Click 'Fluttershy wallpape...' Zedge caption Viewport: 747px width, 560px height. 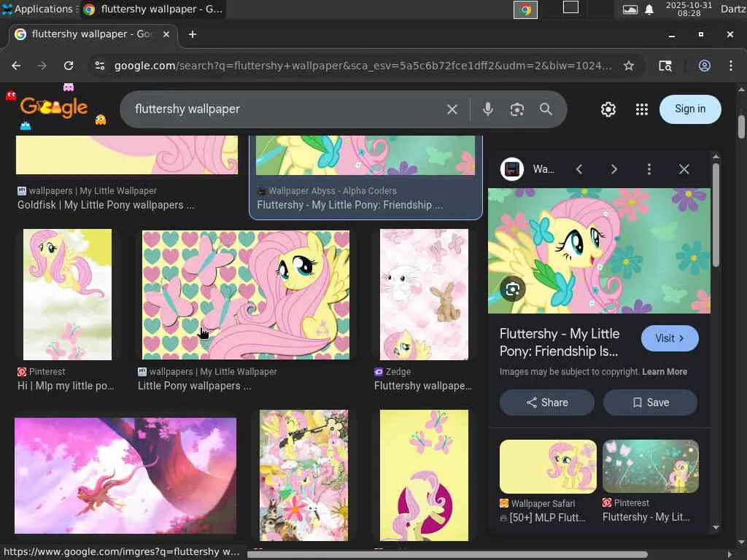[x=423, y=386]
